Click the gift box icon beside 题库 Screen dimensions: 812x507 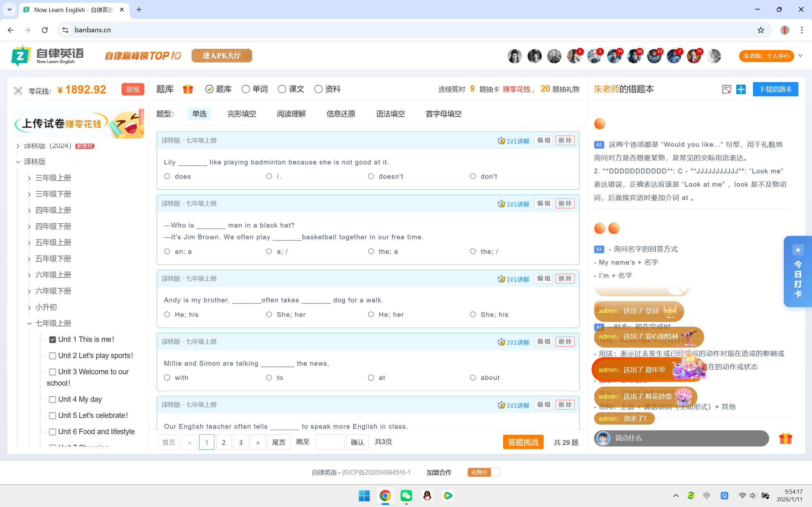(188, 89)
